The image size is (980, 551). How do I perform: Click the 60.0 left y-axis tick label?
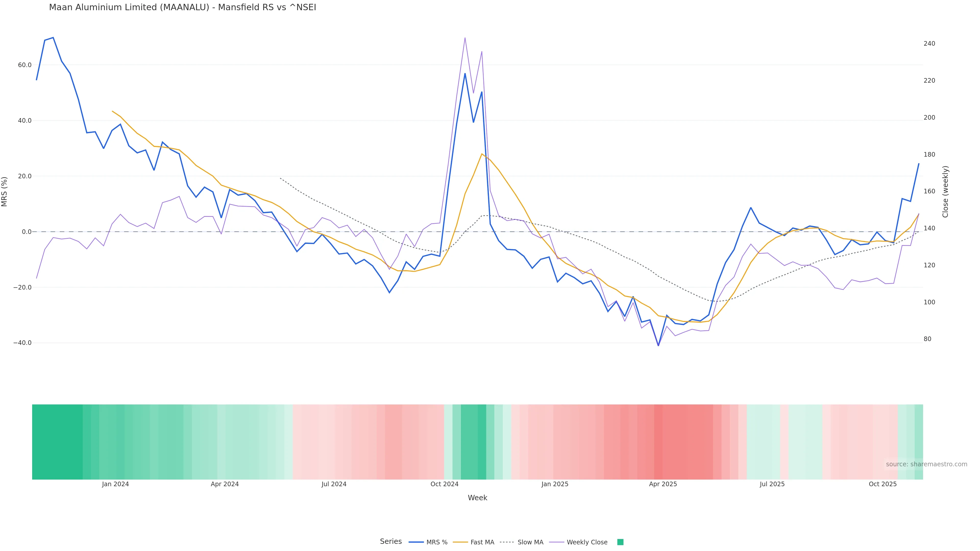point(25,65)
